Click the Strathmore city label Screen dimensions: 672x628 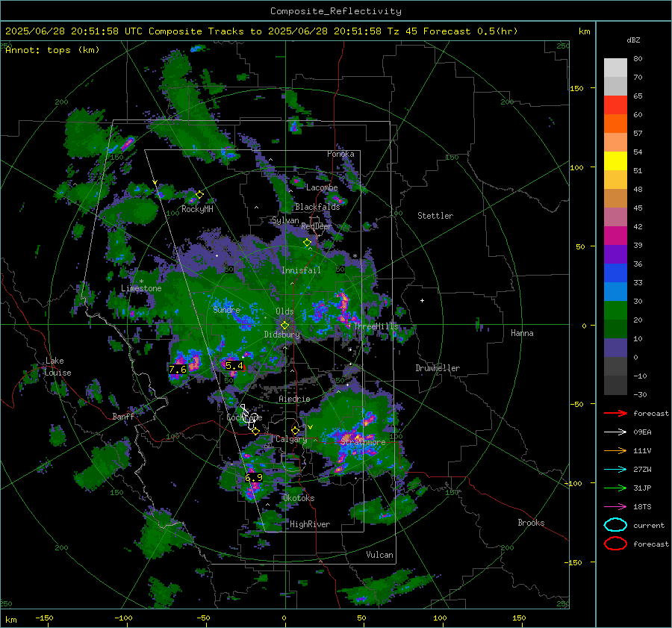point(363,442)
